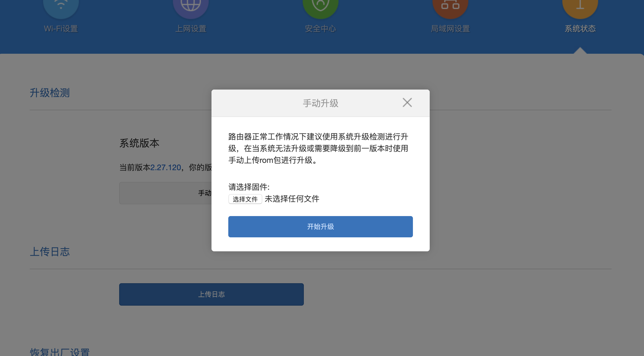
Task: Click the 上传日志 button
Action: click(211, 294)
